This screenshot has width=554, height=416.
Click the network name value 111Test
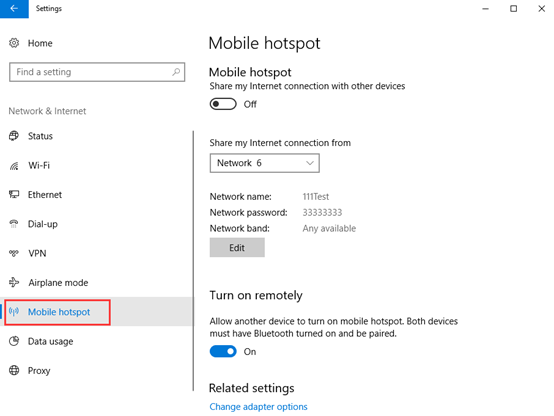316,197
